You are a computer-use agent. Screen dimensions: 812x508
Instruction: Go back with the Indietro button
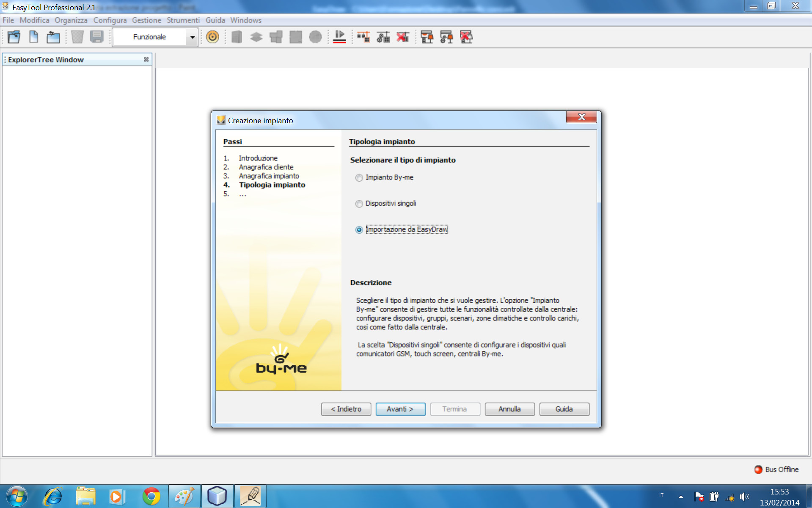pyautogui.click(x=346, y=409)
